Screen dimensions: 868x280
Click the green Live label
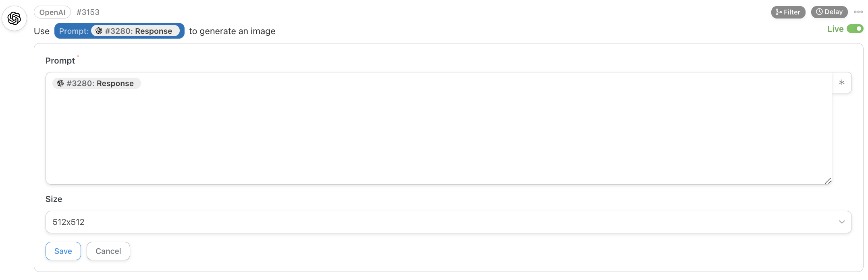(835, 29)
